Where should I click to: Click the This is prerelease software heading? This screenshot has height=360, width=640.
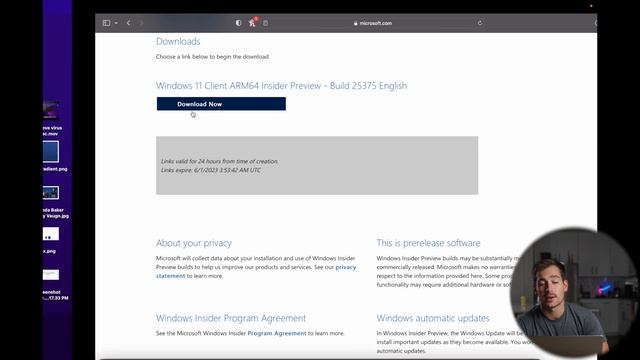pyautogui.click(x=429, y=243)
